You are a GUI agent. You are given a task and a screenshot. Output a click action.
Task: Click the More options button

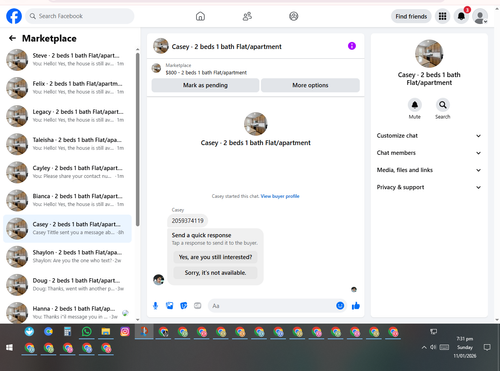(310, 85)
